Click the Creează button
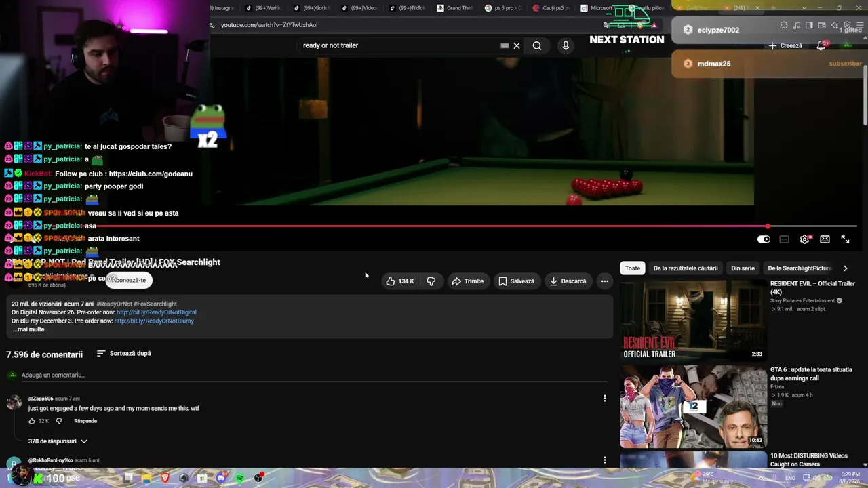Viewport: 868px width, 488px height. 785,45
